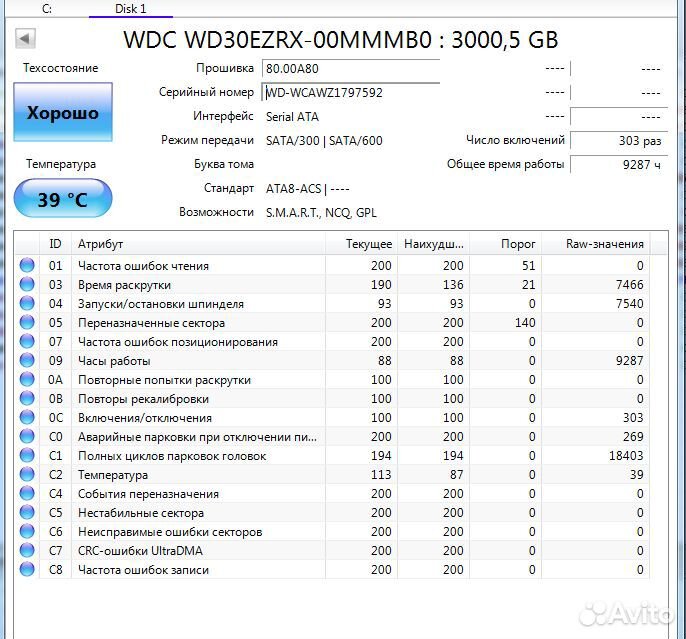Click raw value 7466
Image resolution: width=686 pixels, height=639 pixels.
(x=630, y=284)
